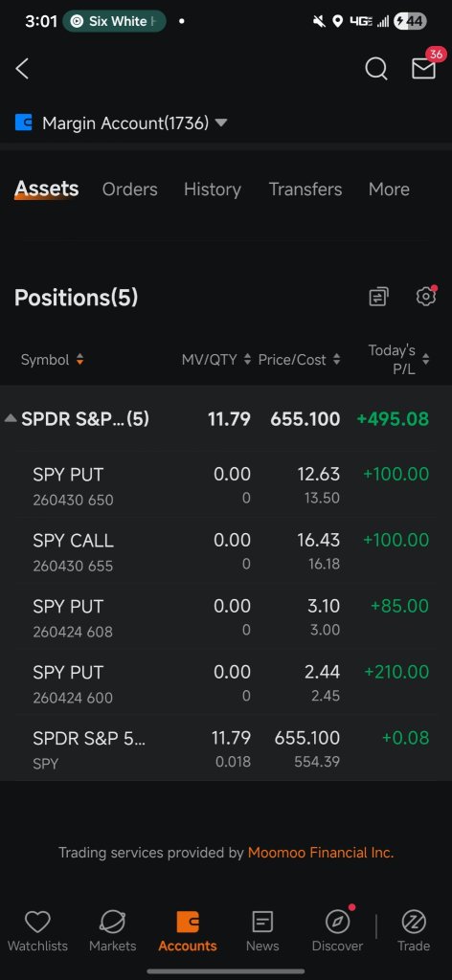Open the search magnifier icon
452x980 pixels.
click(x=375, y=69)
